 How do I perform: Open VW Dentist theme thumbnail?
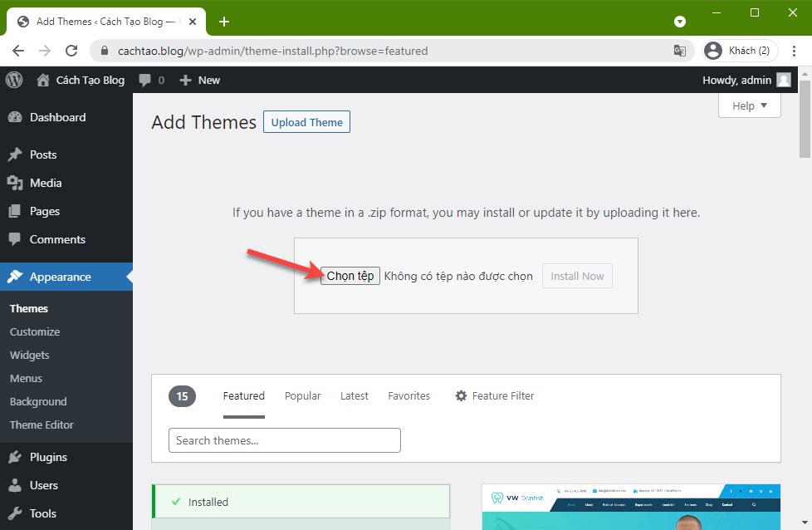pos(631,508)
